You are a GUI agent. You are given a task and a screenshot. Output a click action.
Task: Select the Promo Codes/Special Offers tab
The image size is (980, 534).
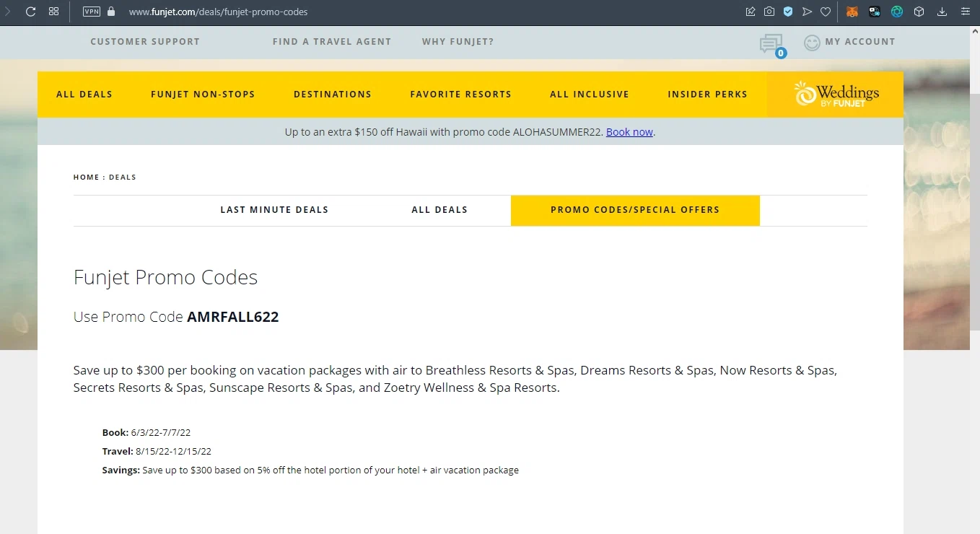click(x=635, y=210)
